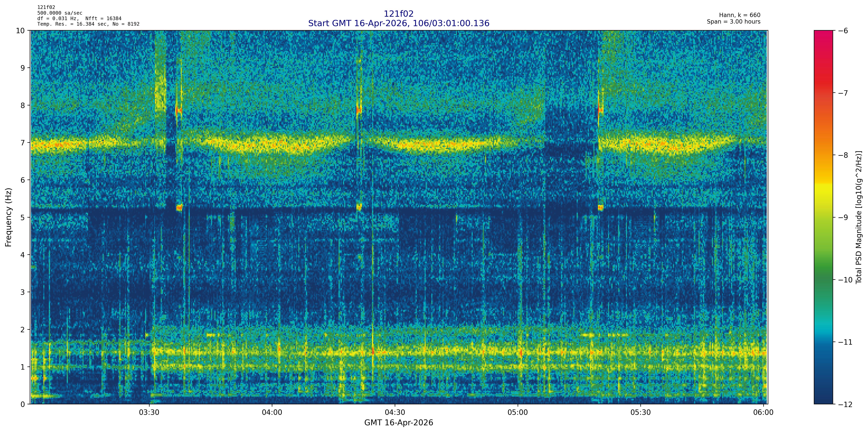
Task: Click the 04:00 time axis tick label
Action: click(272, 412)
